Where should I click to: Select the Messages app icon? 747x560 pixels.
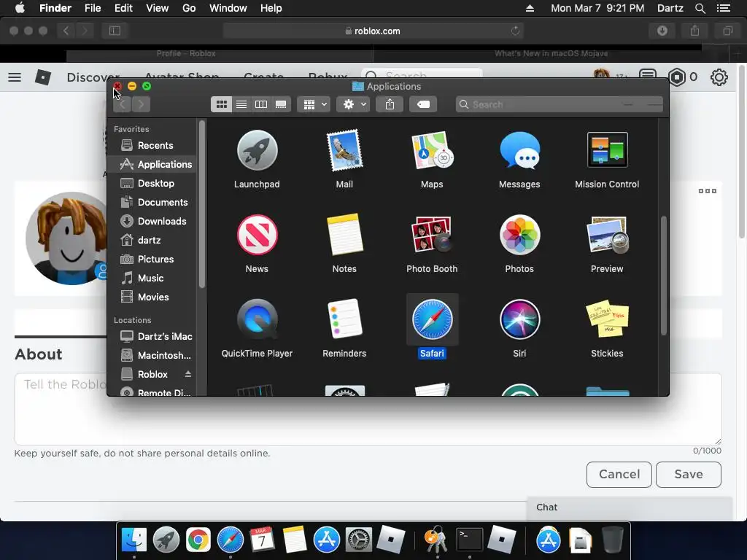click(x=519, y=150)
